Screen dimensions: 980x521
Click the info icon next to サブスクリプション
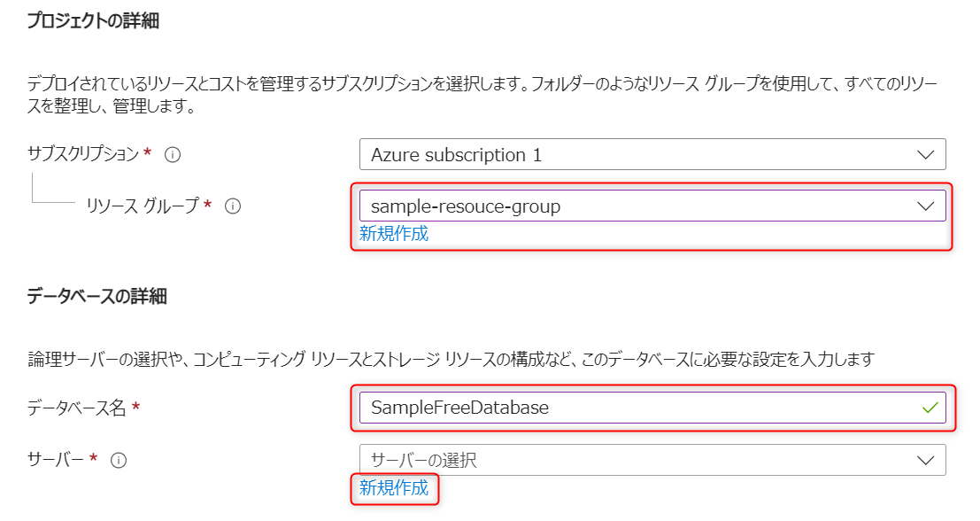coord(174,155)
